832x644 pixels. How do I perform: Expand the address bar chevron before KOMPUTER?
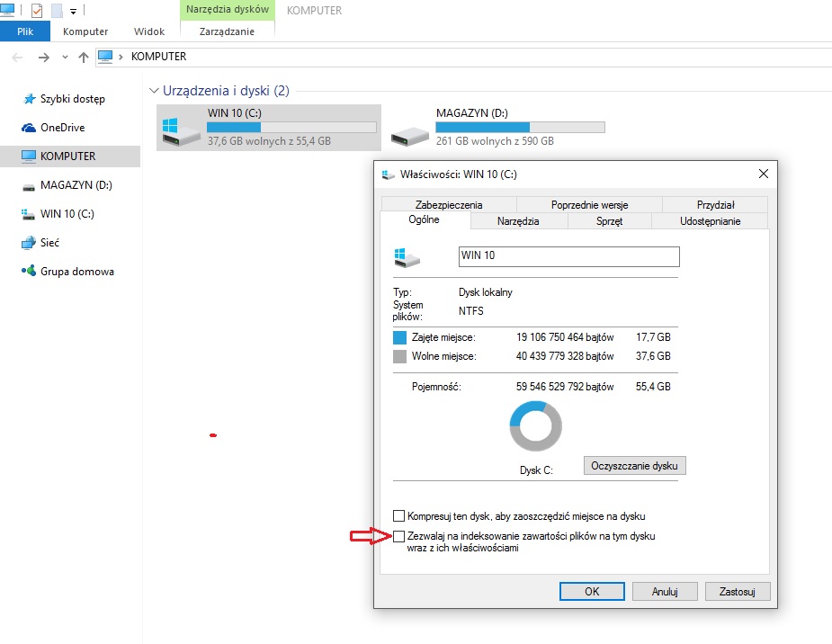pyautogui.click(x=121, y=57)
